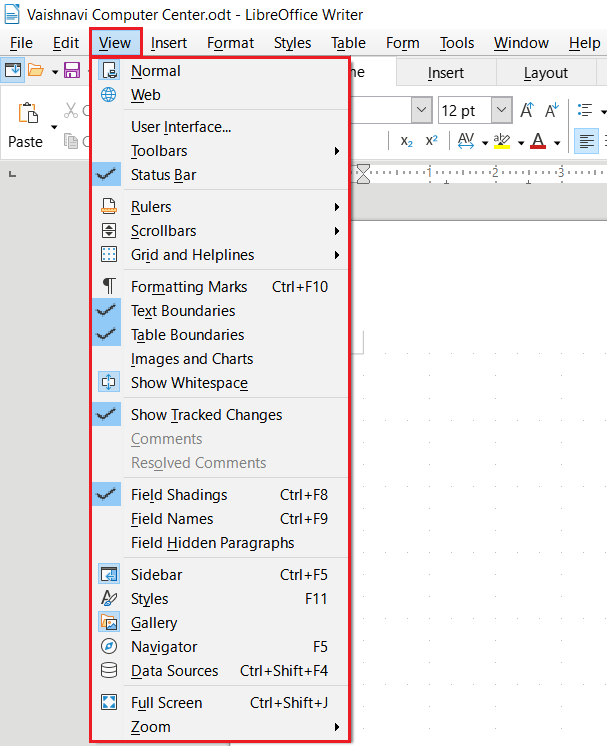Viewport: 607px width, 746px height.
Task: Expand the Toolbars submenu
Action: coord(220,151)
